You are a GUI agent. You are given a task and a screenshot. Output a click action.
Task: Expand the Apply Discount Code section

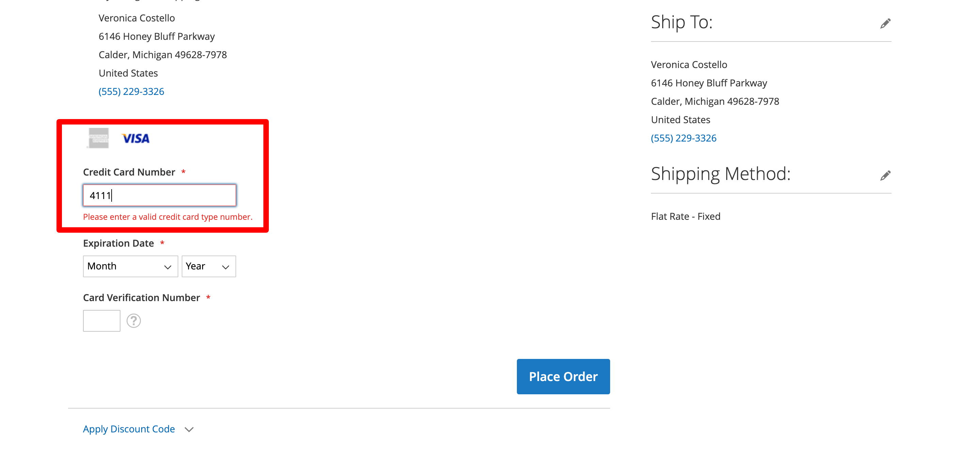pyautogui.click(x=188, y=429)
